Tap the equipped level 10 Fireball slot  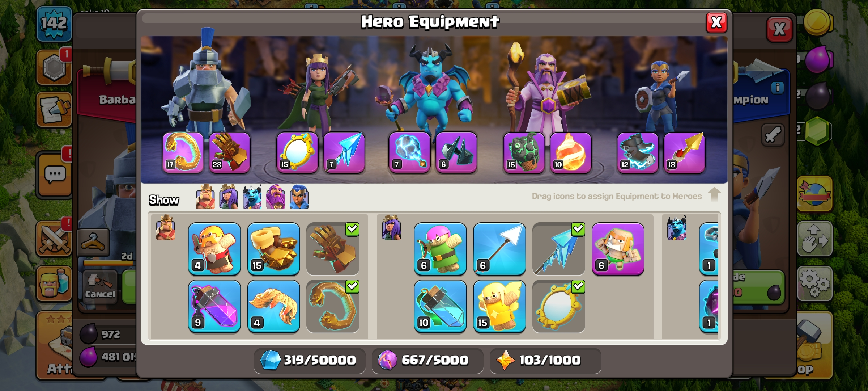click(571, 152)
